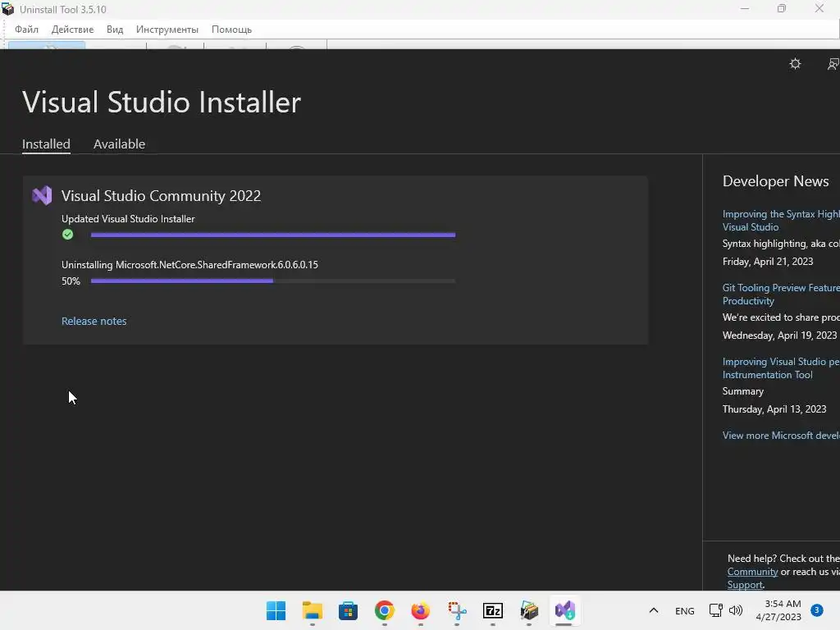This screenshot has height=630, width=840.
Task: Toggle the theme sun icon in installer
Action: pyautogui.click(x=795, y=64)
